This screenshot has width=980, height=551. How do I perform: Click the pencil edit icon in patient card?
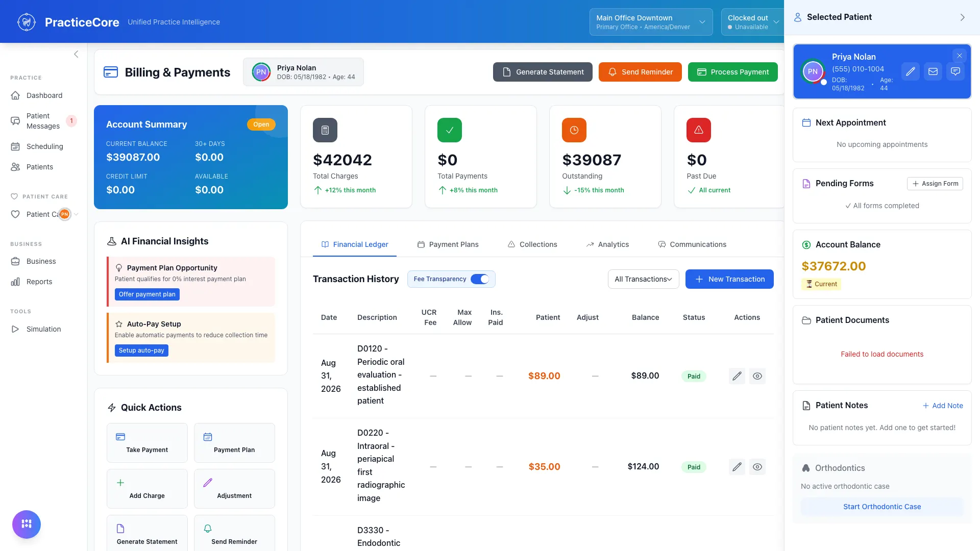tap(910, 71)
